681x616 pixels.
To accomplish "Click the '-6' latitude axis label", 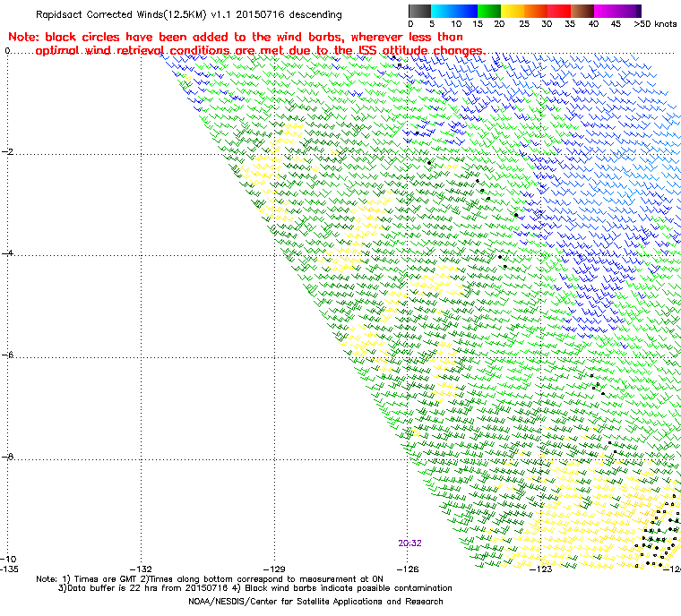I will tap(8, 355).
